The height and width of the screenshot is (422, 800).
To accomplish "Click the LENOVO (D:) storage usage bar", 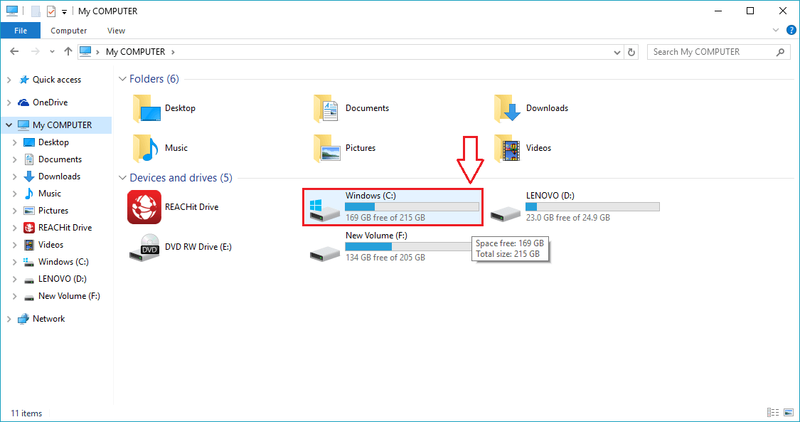I will (592, 207).
